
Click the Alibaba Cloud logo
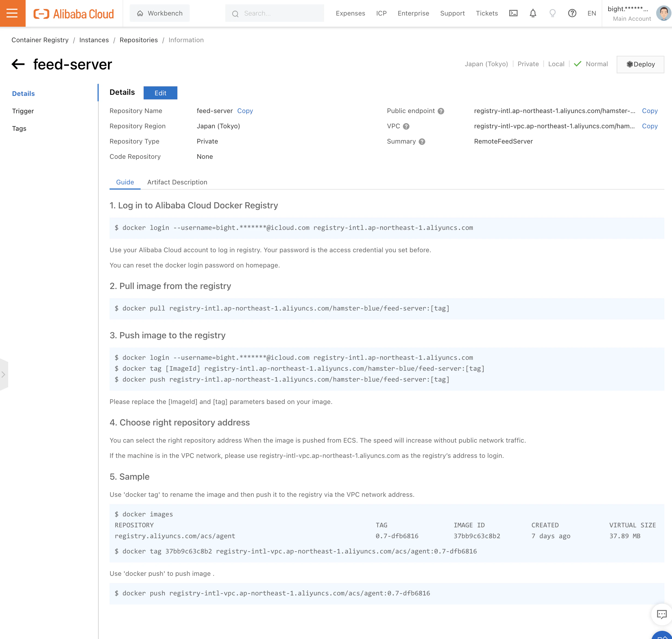point(74,14)
